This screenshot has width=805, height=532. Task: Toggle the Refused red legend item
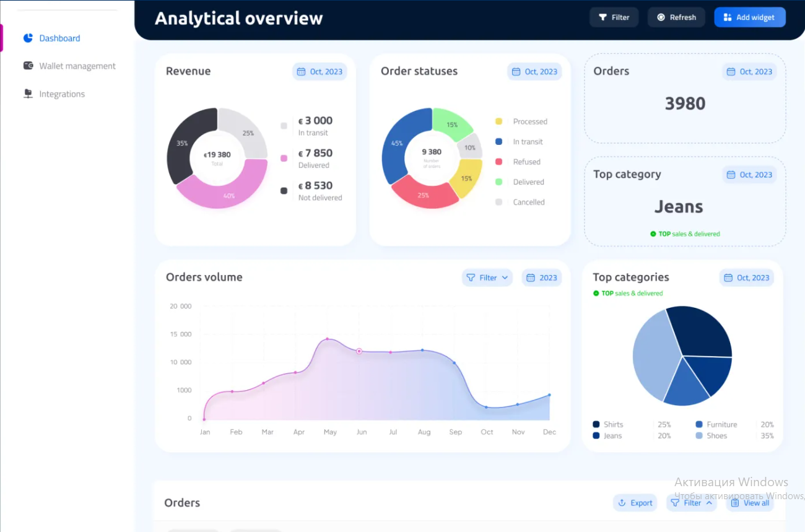518,162
